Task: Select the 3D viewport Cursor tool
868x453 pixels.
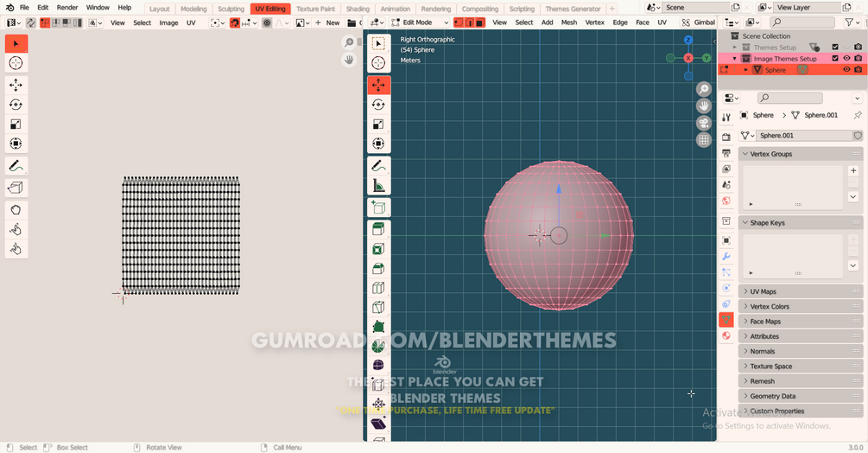Action: (378, 63)
